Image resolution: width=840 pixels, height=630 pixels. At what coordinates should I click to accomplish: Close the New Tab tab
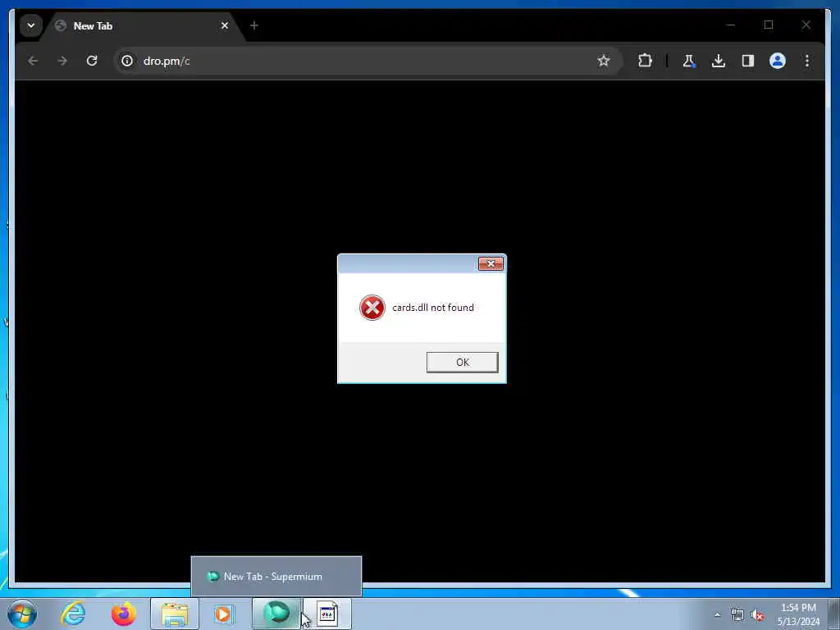(x=225, y=25)
